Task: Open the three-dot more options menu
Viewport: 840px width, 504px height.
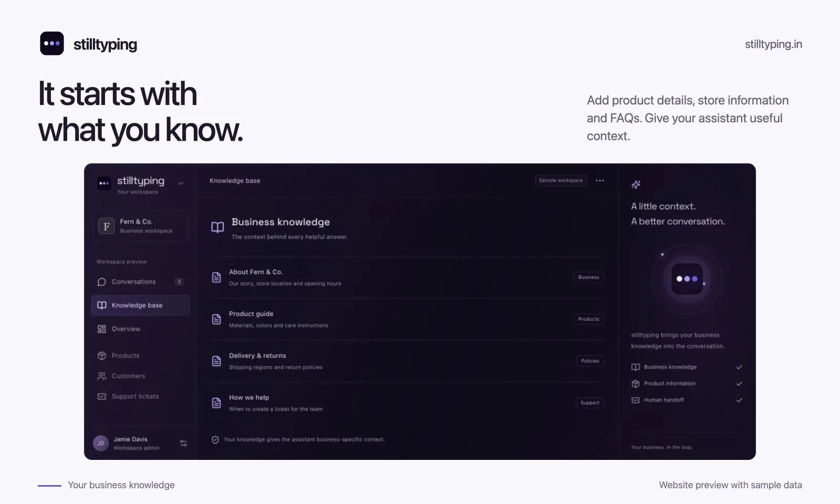Action: [600, 181]
